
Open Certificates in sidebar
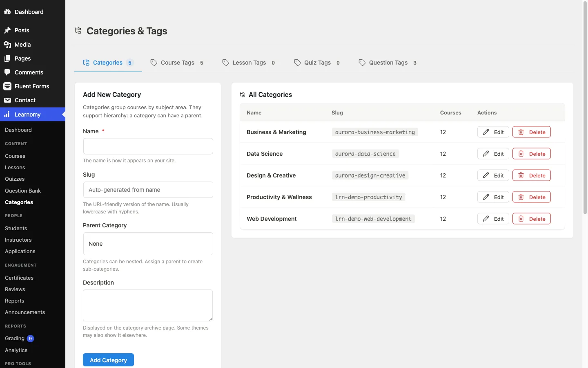19,278
